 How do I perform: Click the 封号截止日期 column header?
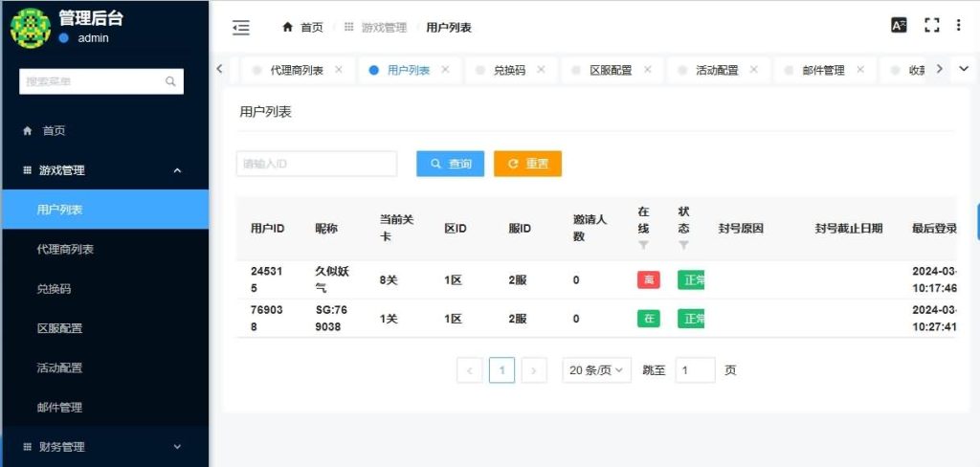849,228
